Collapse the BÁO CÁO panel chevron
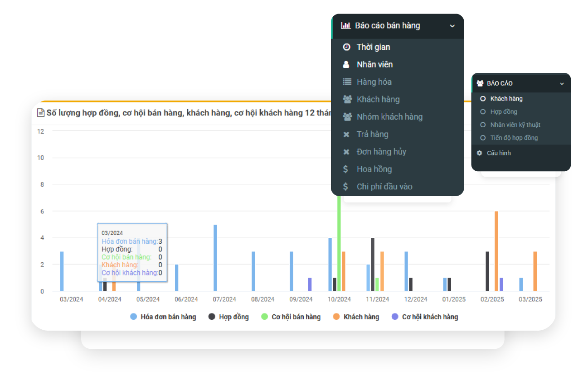The height and width of the screenshot is (385, 588). click(562, 84)
